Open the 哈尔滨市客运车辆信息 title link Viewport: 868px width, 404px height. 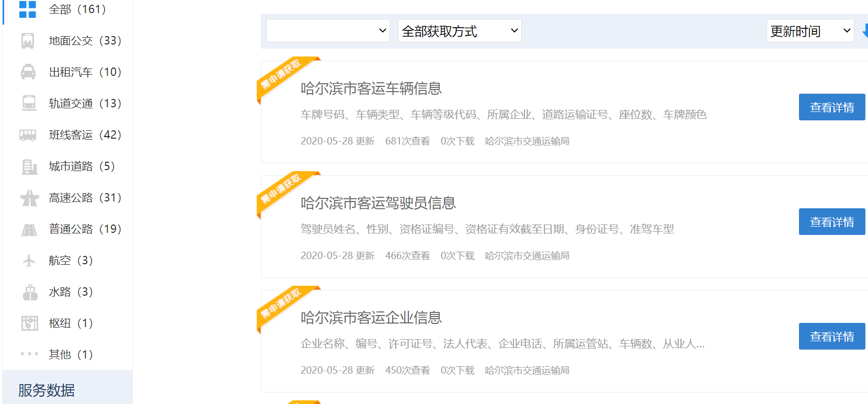click(371, 88)
